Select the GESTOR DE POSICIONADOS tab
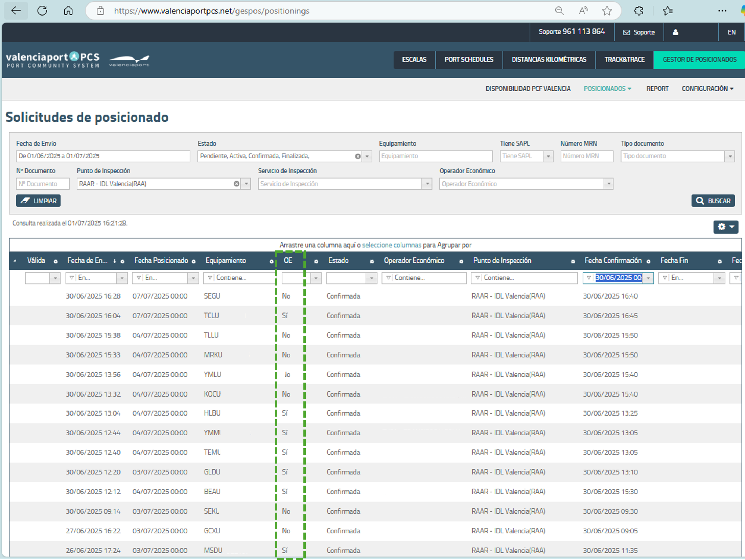Image resolution: width=745 pixels, height=560 pixels. [699, 60]
